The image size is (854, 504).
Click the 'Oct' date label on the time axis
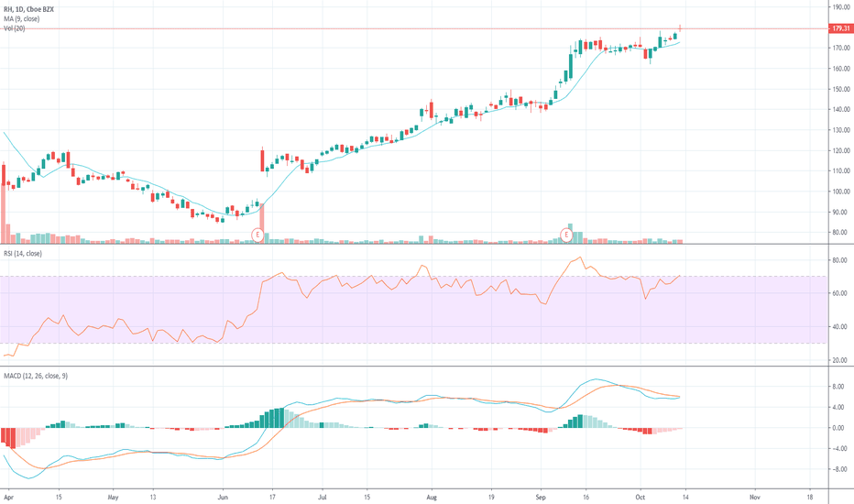point(640,498)
